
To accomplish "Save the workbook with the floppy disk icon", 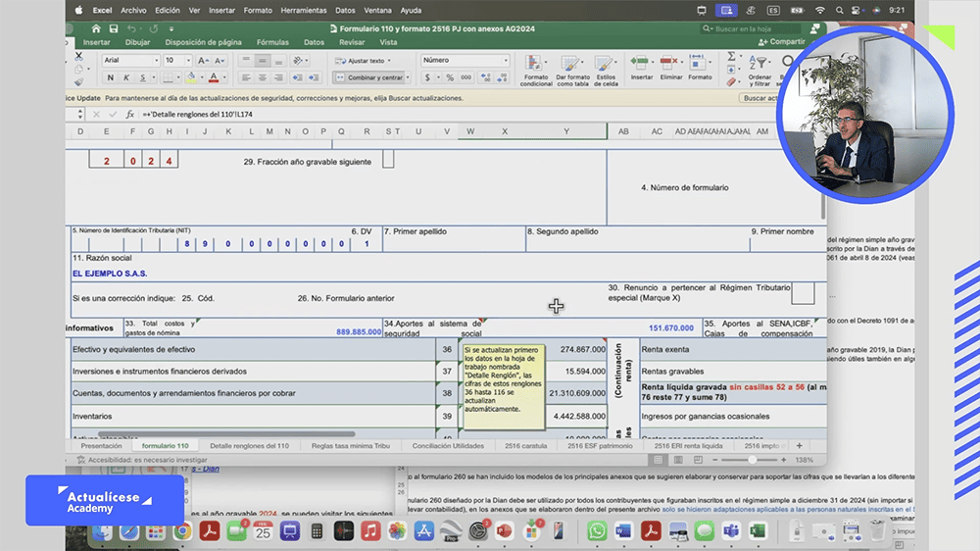I will [x=113, y=28].
